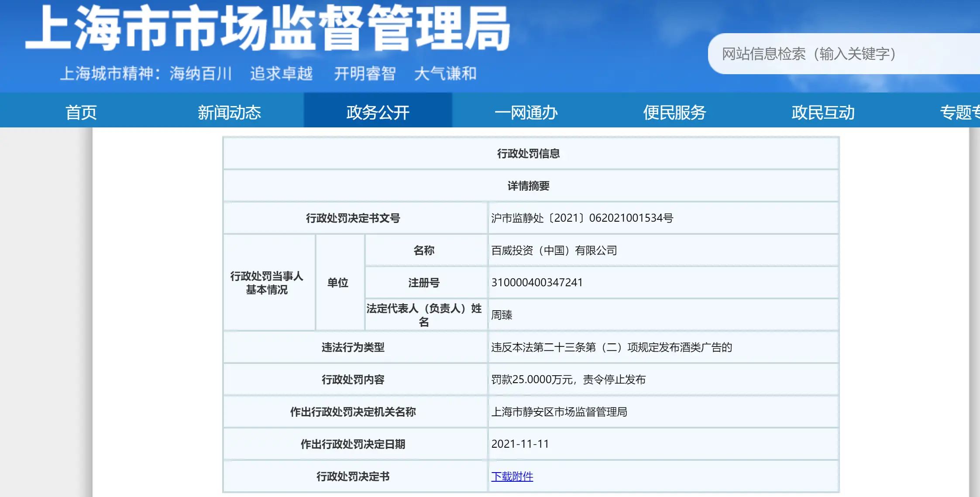
Task: Select the 行政处罚信息 table header
Action: point(532,153)
